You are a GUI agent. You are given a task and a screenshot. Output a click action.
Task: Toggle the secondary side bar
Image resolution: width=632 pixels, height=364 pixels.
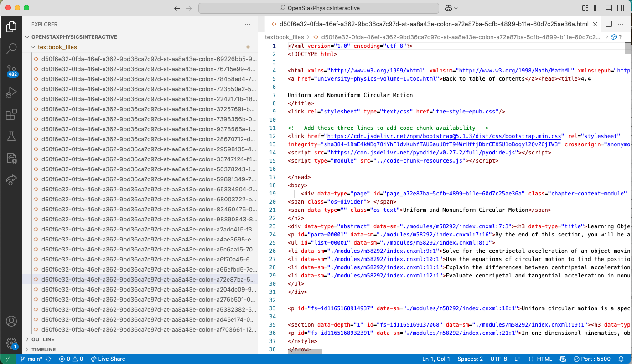(621, 8)
